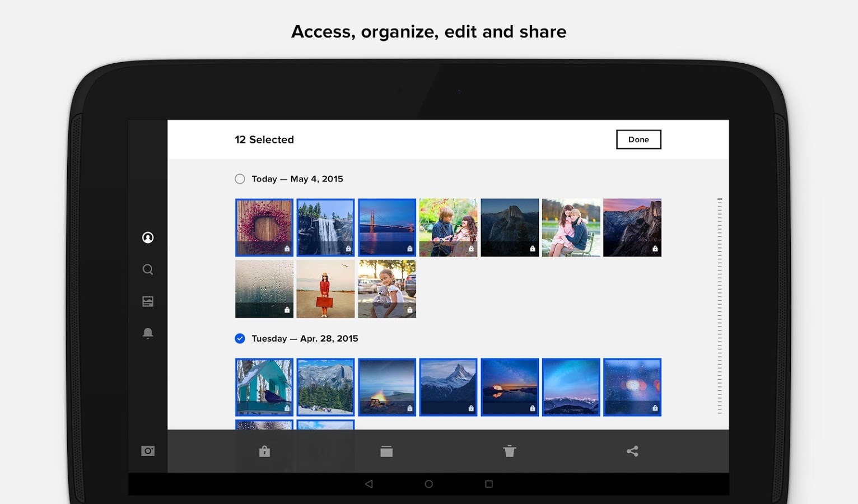The width and height of the screenshot is (858, 504).
Task: Open the campfire photo thumbnail
Action: [386, 387]
